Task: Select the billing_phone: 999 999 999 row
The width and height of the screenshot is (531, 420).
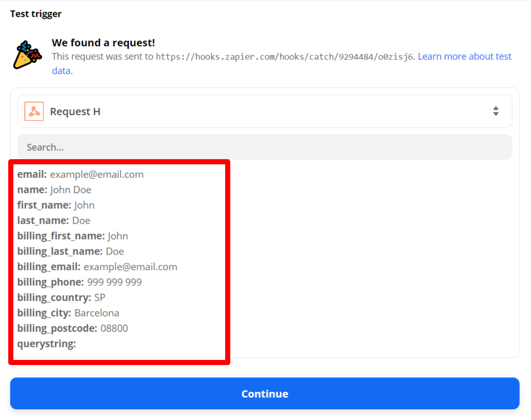Action: (80, 282)
